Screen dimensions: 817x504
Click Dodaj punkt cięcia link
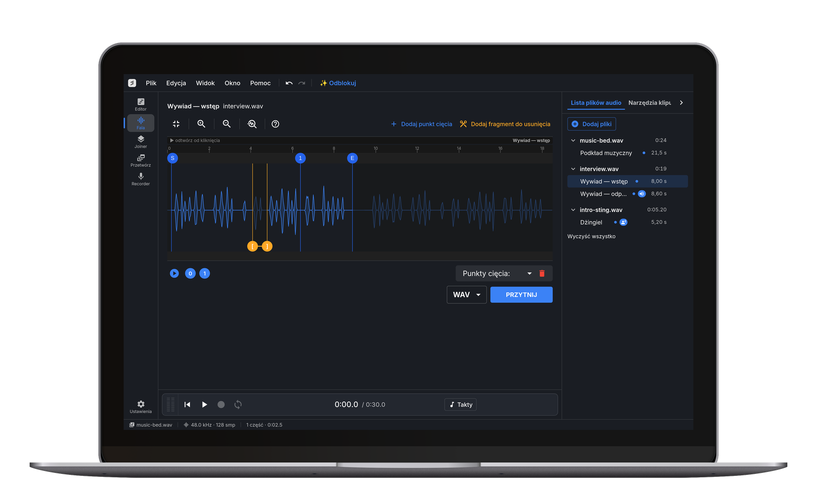coord(421,124)
